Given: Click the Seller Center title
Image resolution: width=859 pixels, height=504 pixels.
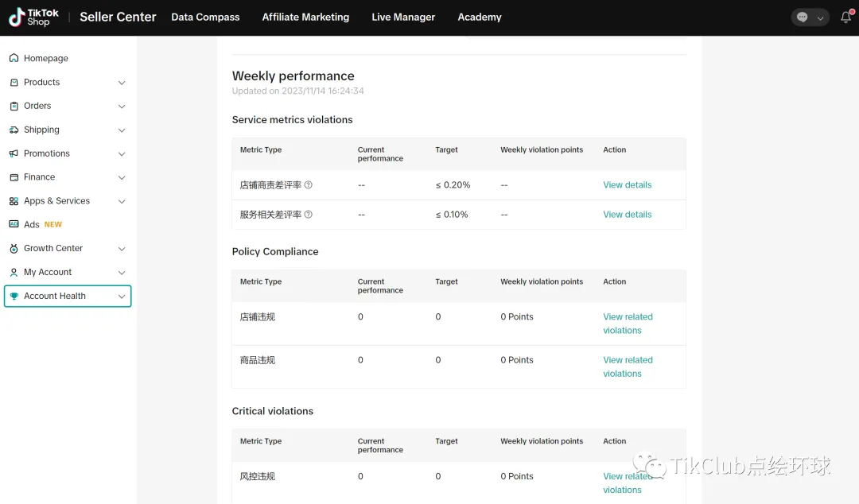Looking at the screenshot, I should point(118,17).
